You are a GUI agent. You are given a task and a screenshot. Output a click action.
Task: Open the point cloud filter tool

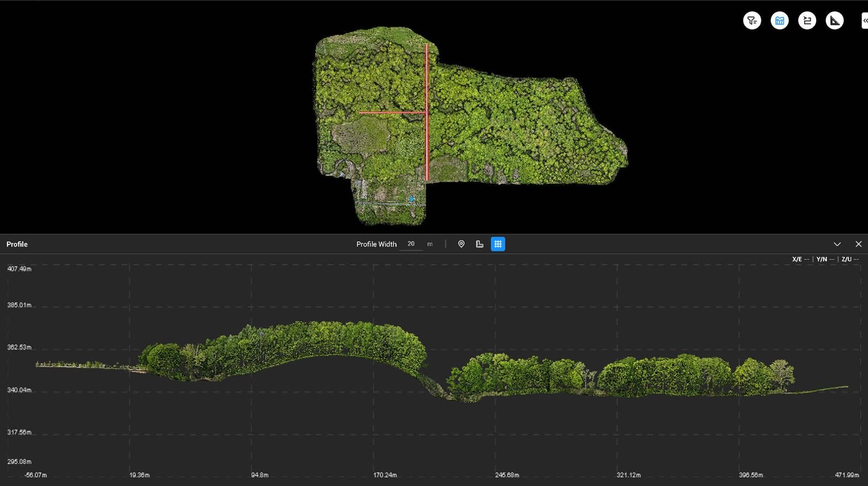[x=752, y=21]
